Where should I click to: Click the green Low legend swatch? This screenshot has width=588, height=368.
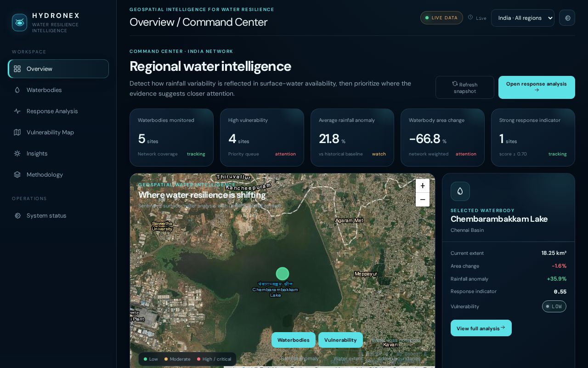145,359
